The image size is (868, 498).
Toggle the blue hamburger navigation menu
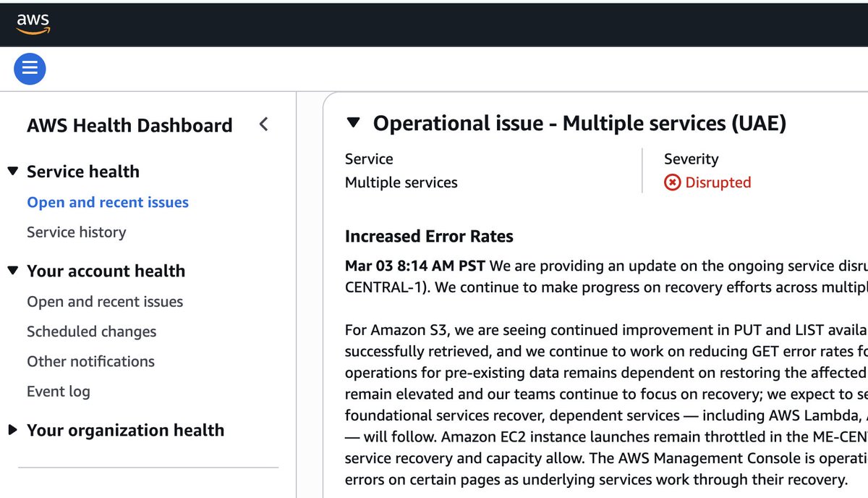pyautogui.click(x=30, y=69)
